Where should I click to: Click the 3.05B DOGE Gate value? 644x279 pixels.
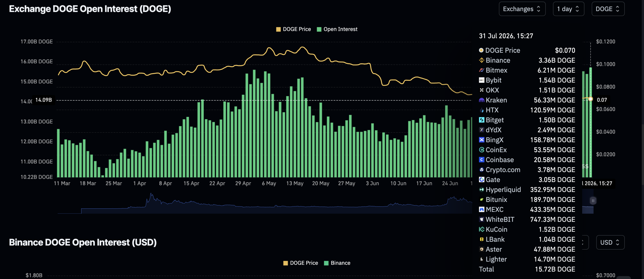557,180
